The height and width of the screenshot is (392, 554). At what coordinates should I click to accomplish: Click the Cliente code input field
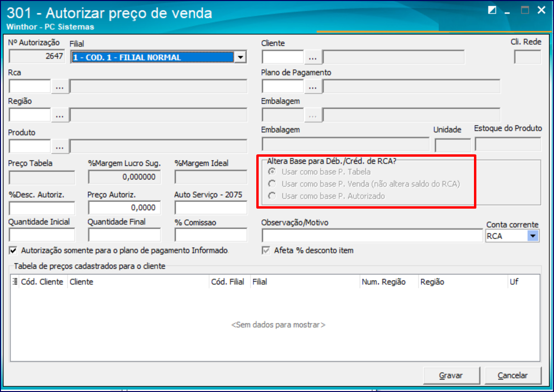click(x=282, y=57)
